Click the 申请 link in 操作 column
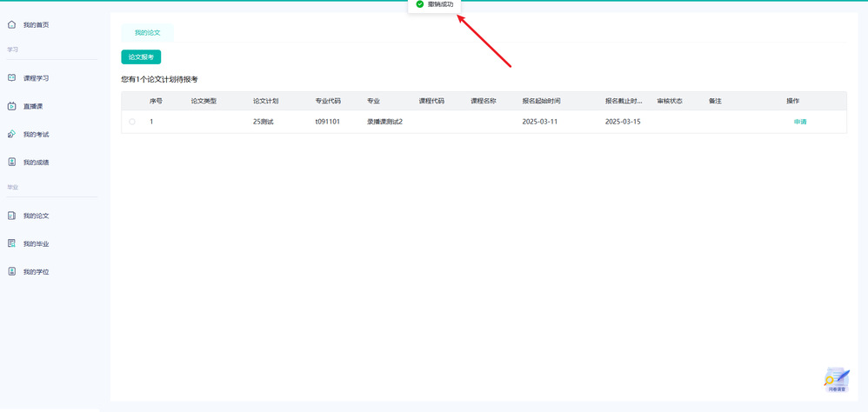The height and width of the screenshot is (412, 868). coord(799,122)
